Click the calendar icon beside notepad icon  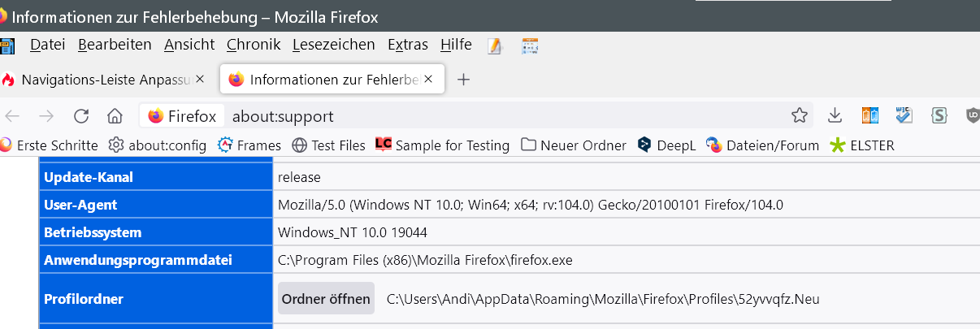(x=530, y=45)
